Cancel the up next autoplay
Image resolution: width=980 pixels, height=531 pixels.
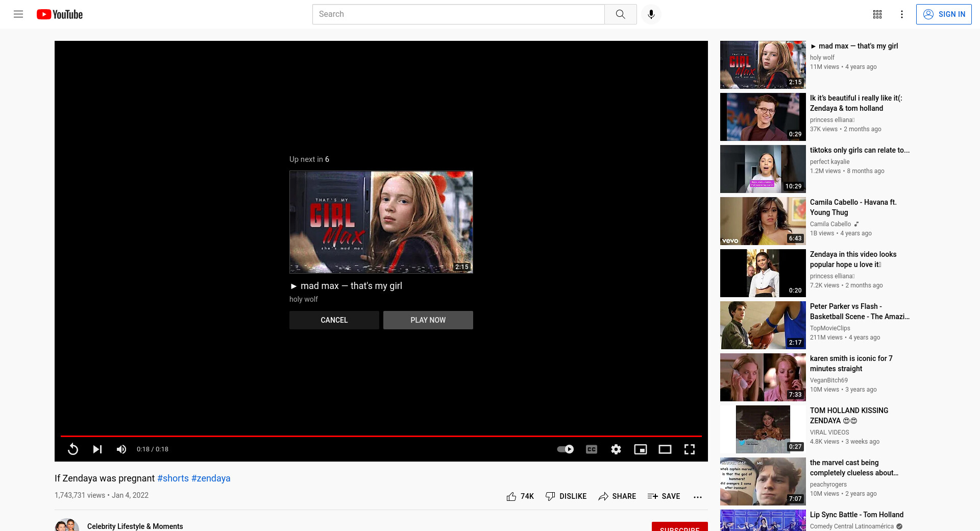tap(334, 320)
